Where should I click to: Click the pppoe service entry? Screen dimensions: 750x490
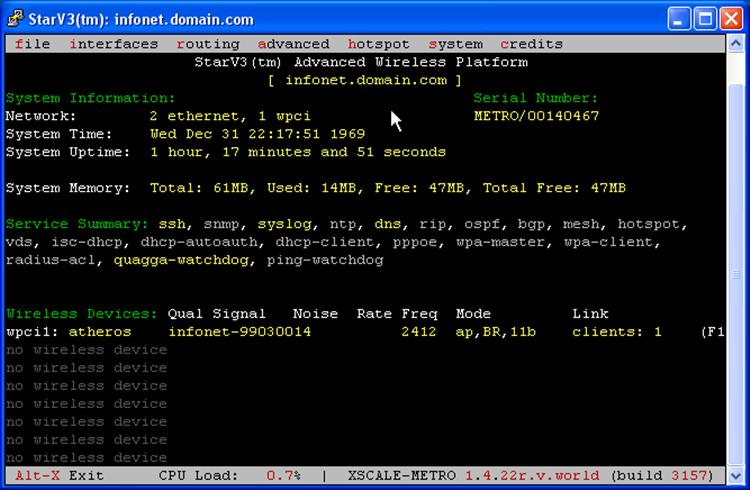(x=415, y=243)
